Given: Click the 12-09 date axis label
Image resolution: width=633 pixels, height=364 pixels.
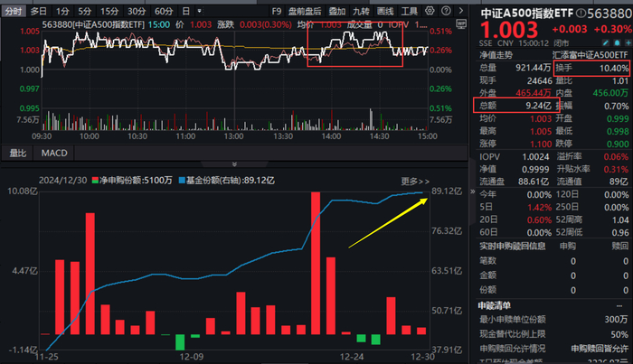Looking at the screenshot, I should tap(192, 357).
